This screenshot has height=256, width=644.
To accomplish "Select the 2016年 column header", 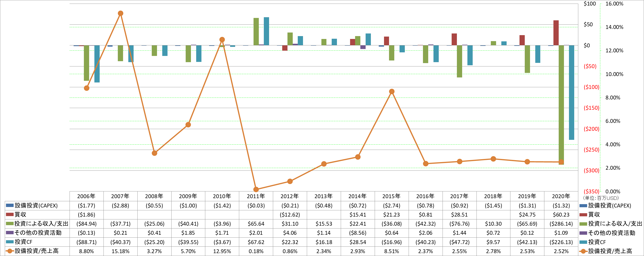I will 426,196.
